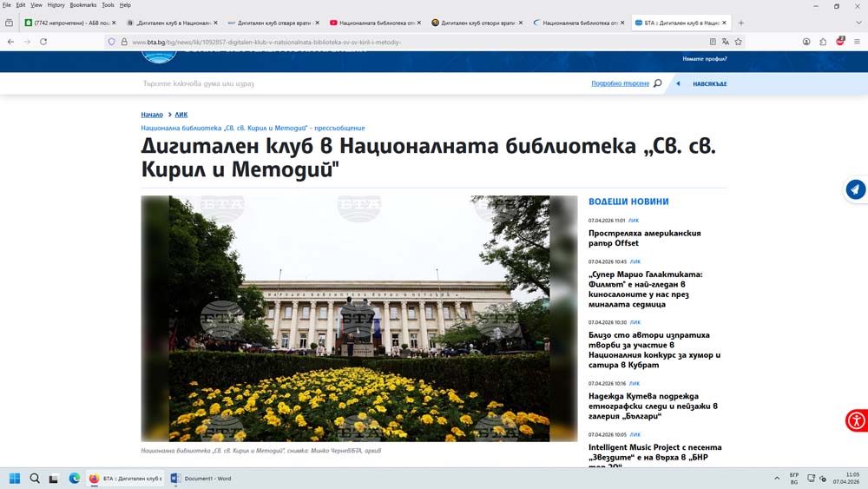Image resolution: width=868 pixels, height=489 pixels.
Task: Open the Edit menu
Action: click(x=21, y=5)
